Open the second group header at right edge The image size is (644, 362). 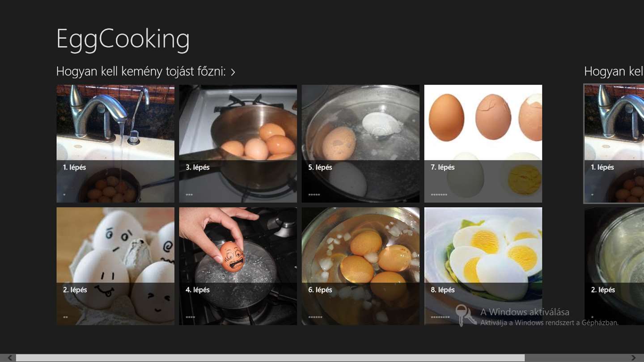(x=614, y=72)
